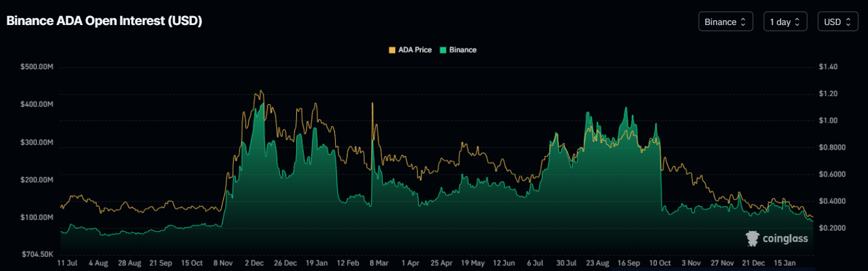The height and width of the screenshot is (271, 868).
Task: Click the chevron arrows beside 1 day
Action: tap(797, 22)
